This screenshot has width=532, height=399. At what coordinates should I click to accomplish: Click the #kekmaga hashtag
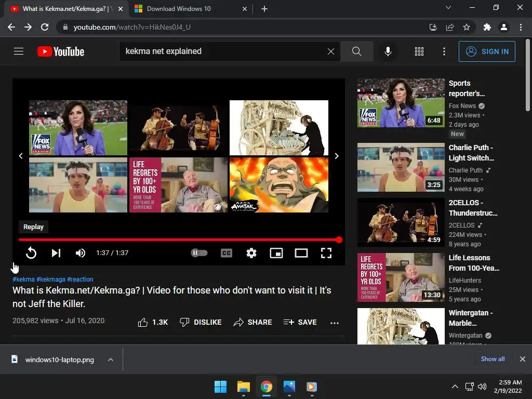[50, 279]
